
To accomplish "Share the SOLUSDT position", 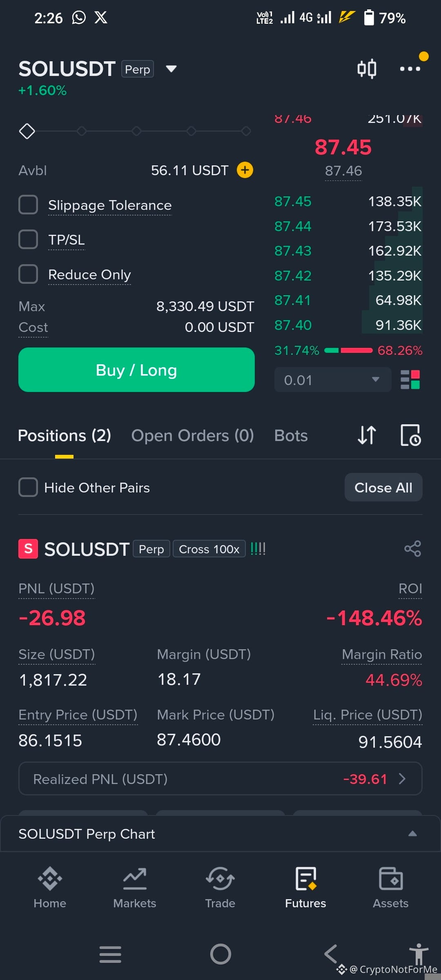I will point(412,549).
